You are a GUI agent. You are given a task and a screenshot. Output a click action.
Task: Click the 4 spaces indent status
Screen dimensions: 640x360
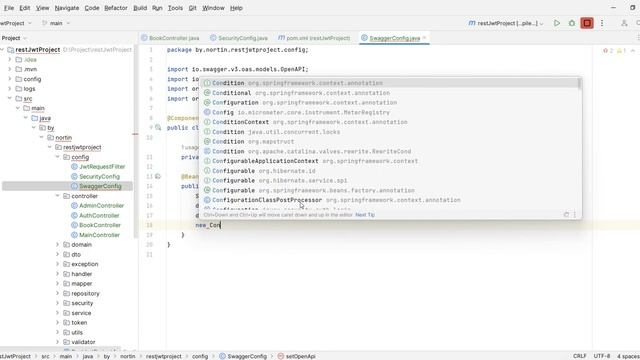[628, 356]
